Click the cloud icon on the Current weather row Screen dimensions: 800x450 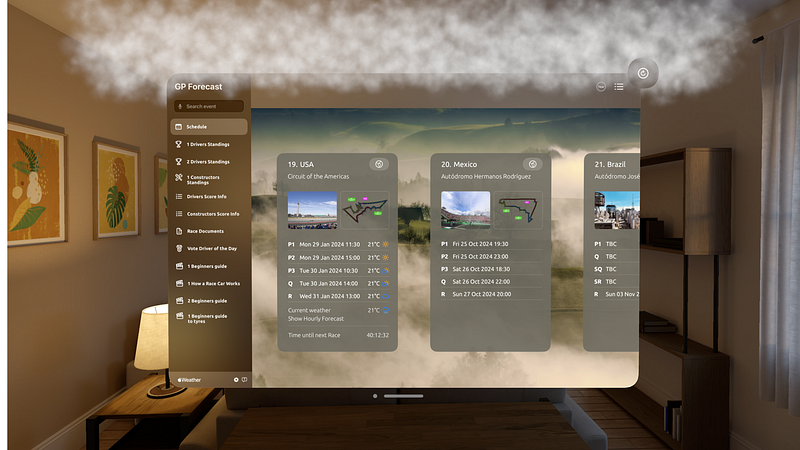click(x=386, y=310)
